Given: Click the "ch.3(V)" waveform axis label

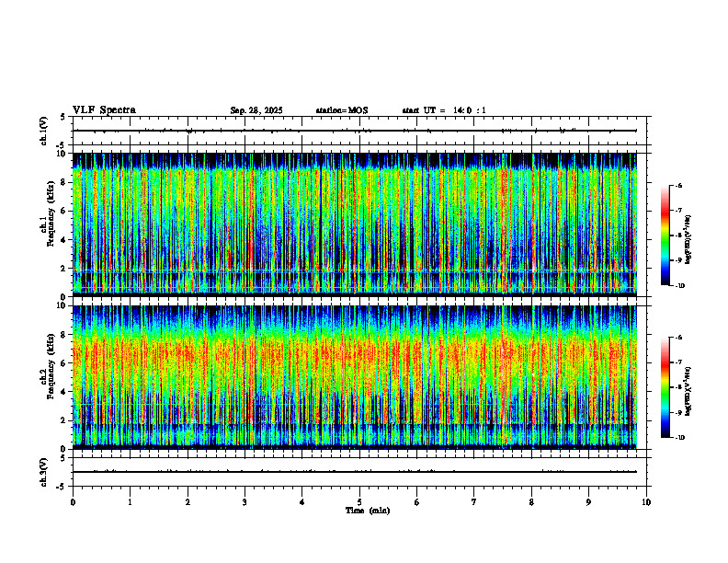Looking at the screenshot, I should (x=44, y=472).
